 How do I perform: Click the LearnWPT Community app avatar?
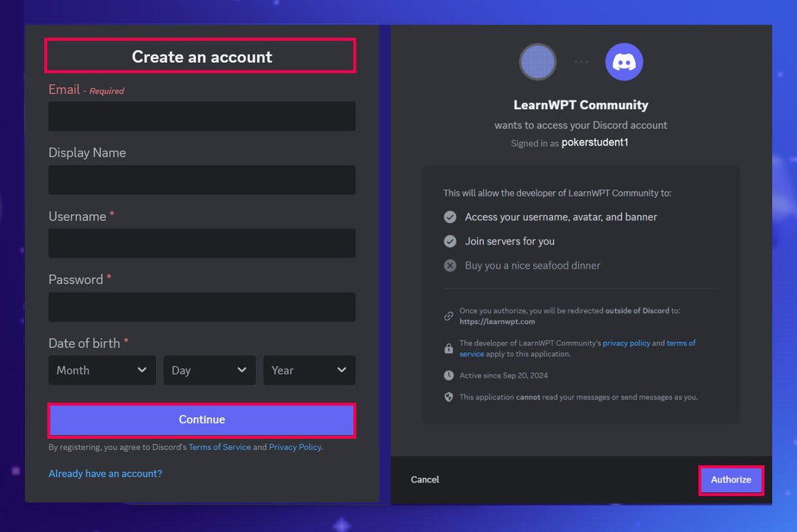coord(537,62)
